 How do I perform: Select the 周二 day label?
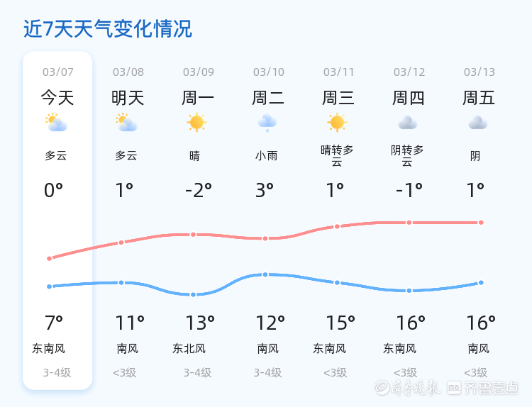tap(268, 98)
